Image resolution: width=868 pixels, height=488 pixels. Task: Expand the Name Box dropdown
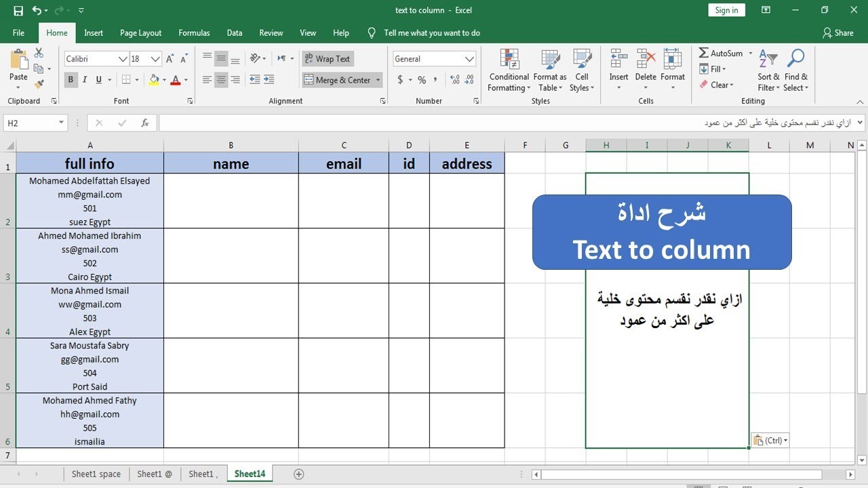coord(61,123)
